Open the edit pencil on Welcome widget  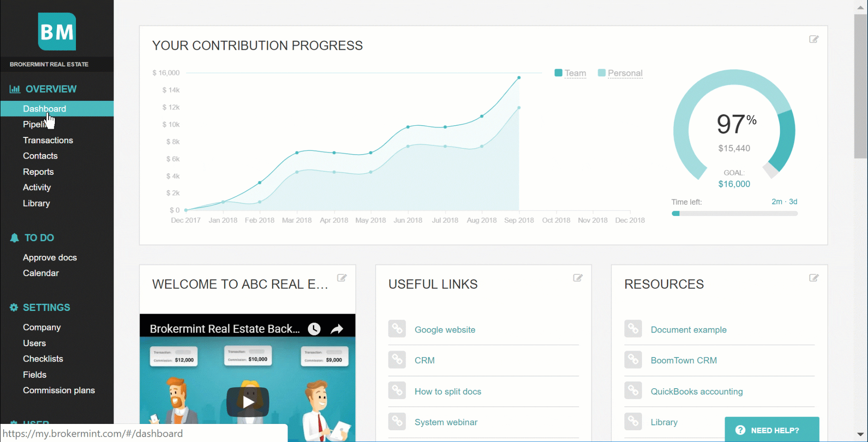pos(342,277)
